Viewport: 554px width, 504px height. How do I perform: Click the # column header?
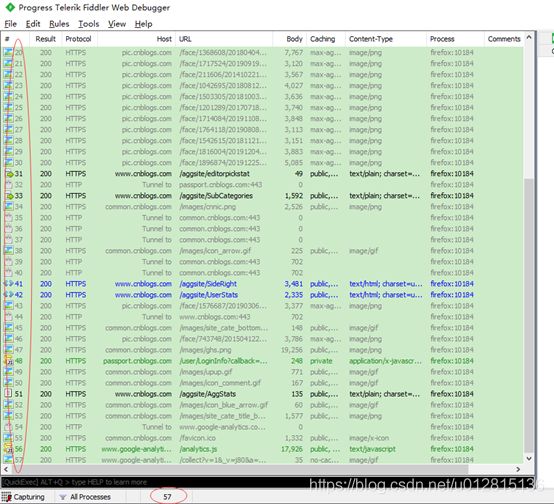16,39
